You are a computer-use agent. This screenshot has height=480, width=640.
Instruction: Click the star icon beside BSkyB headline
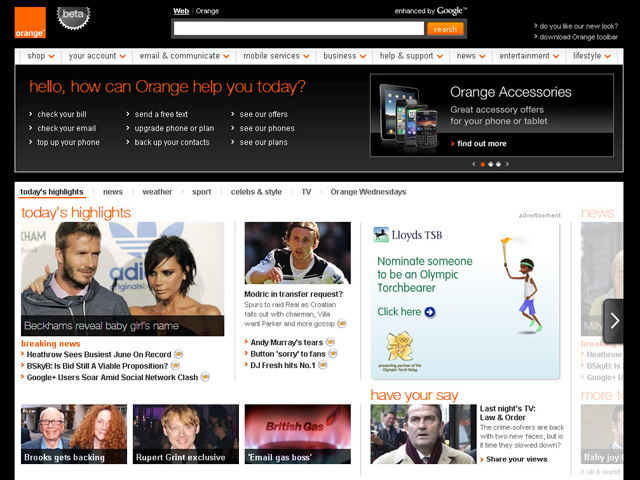tap(176, 365)
